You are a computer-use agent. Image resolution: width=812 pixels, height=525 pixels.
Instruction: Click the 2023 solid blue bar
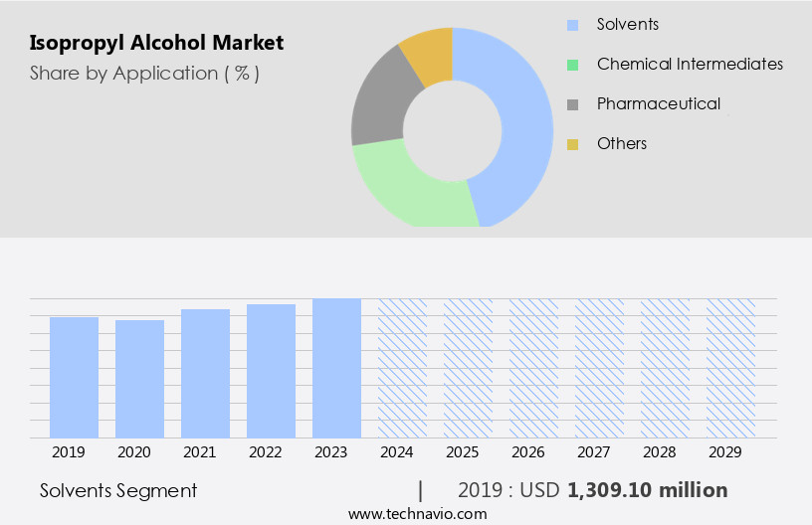click(336, 368)
